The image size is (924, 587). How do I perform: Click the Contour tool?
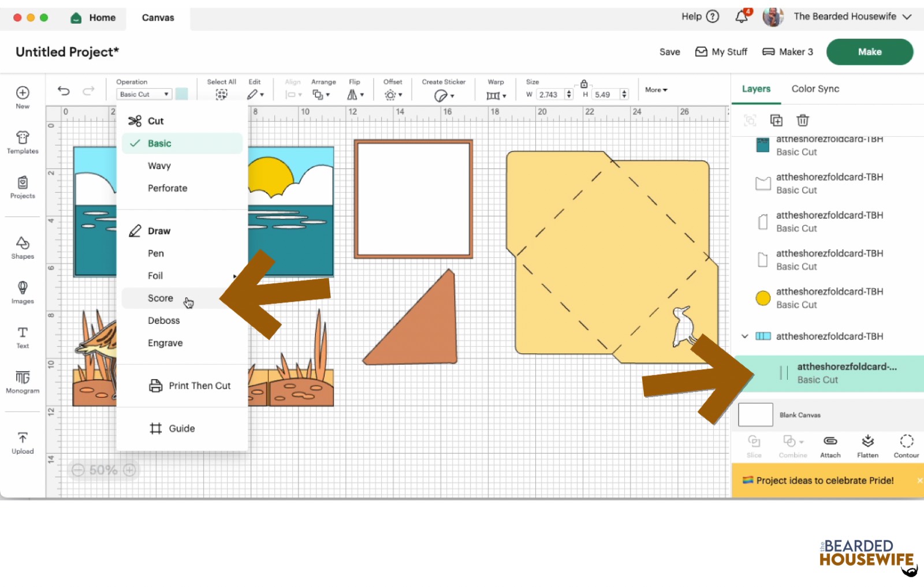click(906, 446)
